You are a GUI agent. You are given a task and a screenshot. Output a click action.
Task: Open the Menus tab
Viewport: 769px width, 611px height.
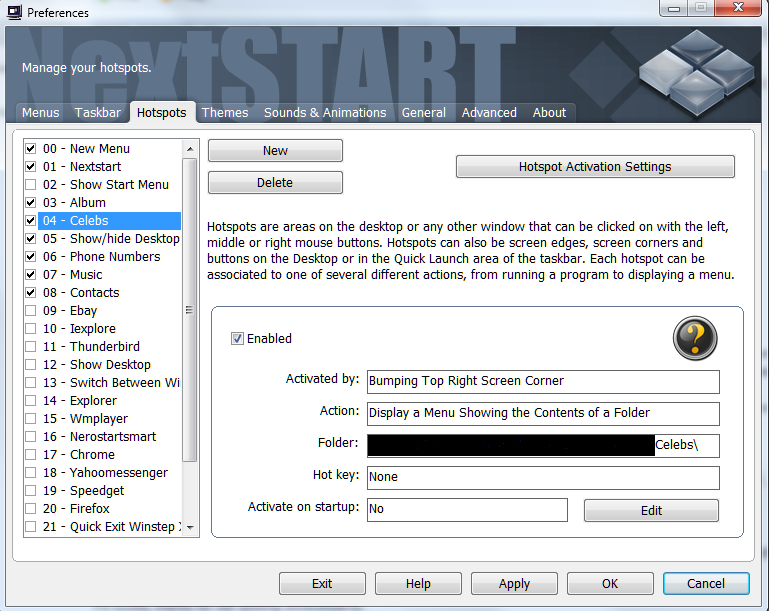point(41,113)
